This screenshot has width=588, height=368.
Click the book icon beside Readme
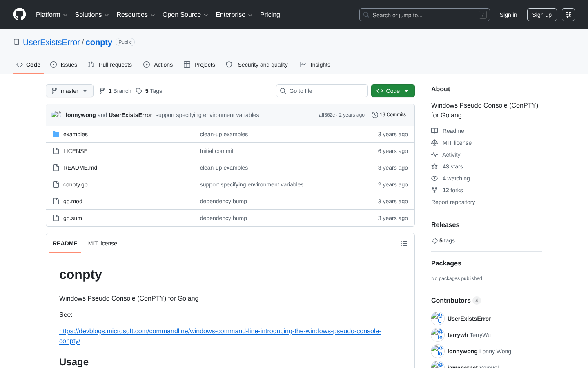(x=434, y=131)
